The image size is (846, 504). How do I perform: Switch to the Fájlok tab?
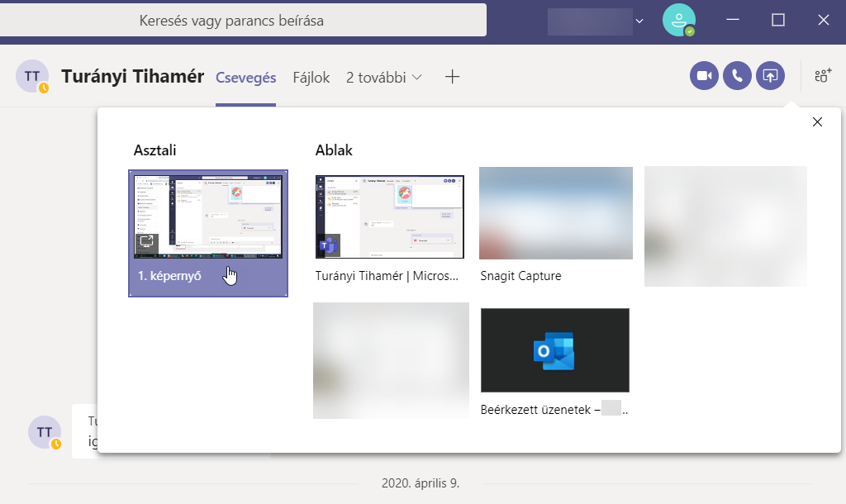point(311,77)
